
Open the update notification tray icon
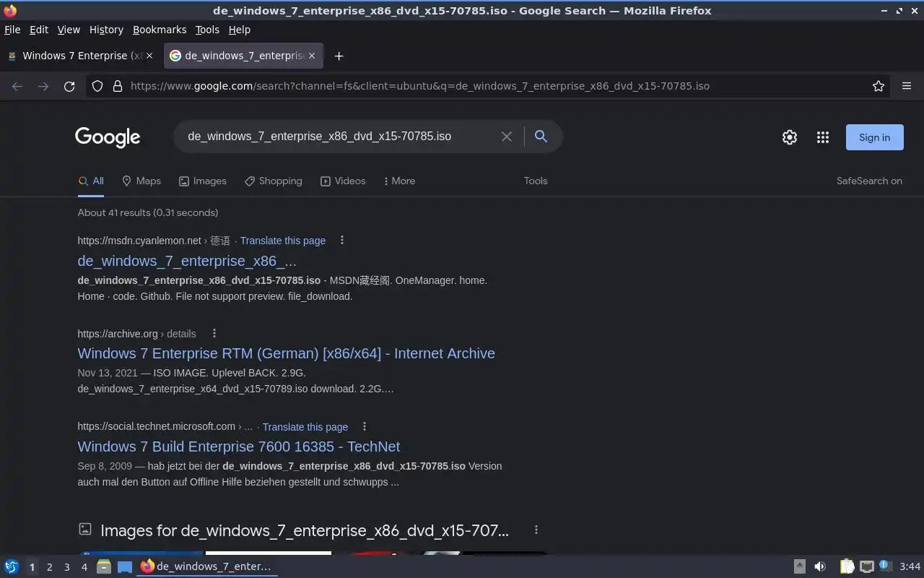click(885, 566)
